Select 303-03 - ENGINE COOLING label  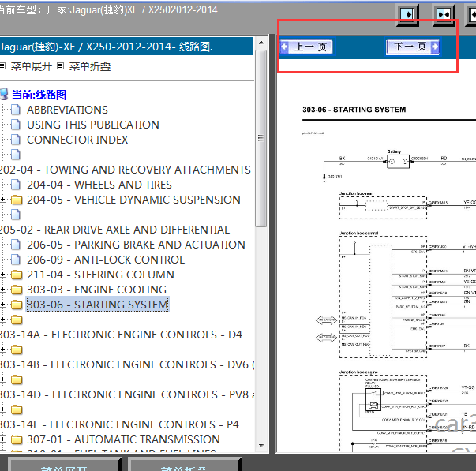point(96,290)
